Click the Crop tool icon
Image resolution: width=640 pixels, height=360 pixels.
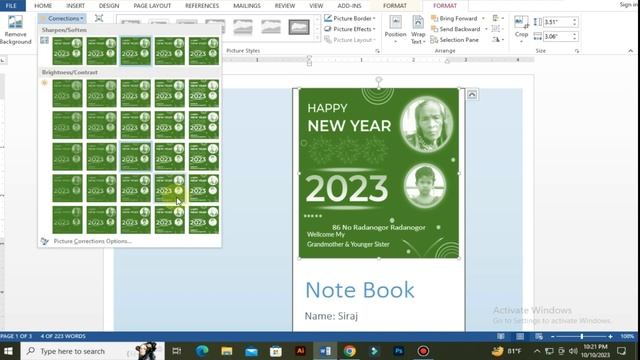(521, 22)
